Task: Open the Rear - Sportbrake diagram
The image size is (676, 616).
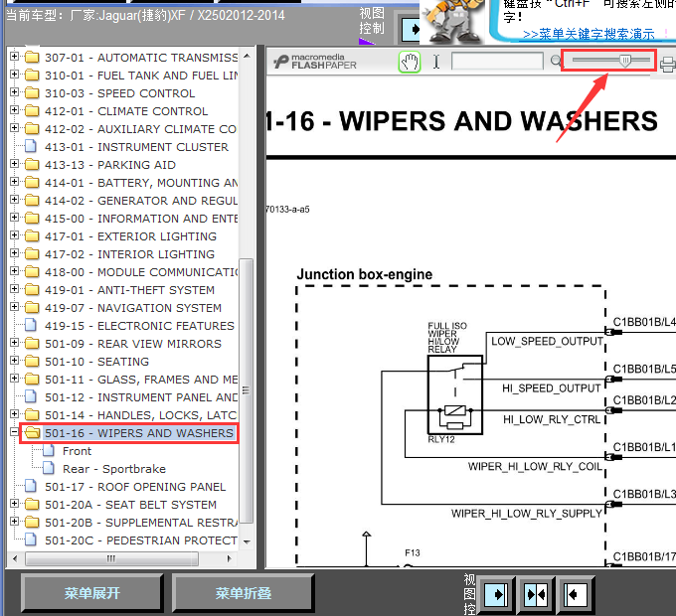Action: 114,469
